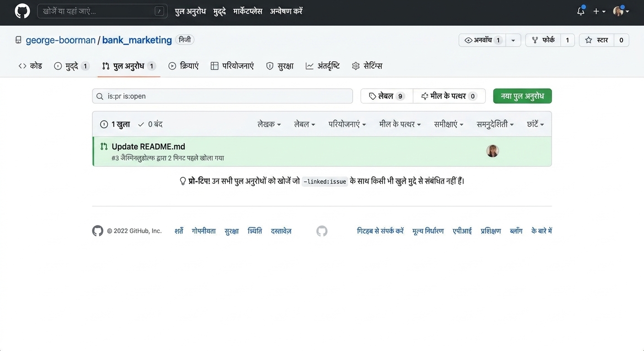This screenshot has height=351, width=644.
Task: Fork the repository with फोर्क button
Action: click(543, 40)
